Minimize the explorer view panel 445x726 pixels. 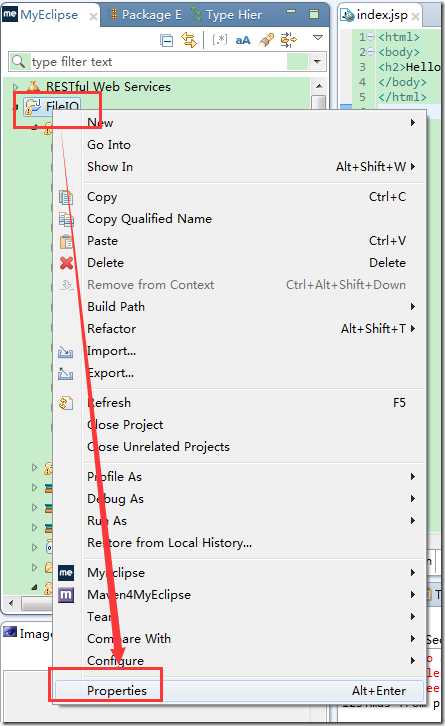click(291, 12)
